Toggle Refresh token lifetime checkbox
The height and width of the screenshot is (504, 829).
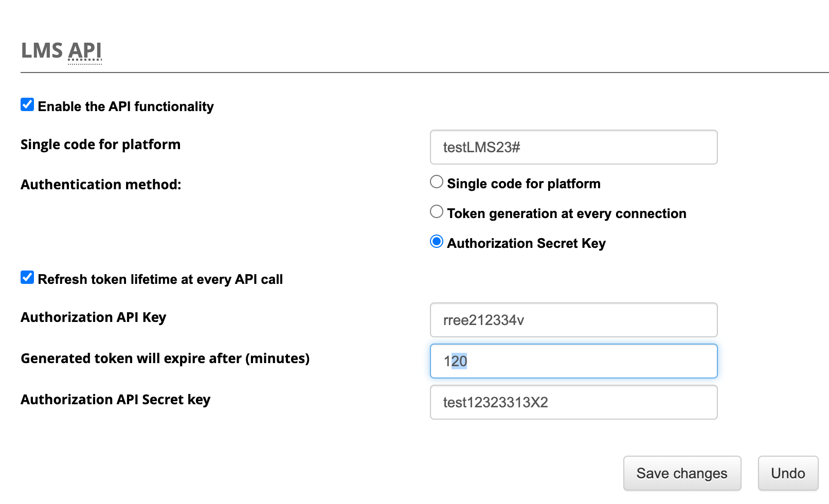point(27,278)
